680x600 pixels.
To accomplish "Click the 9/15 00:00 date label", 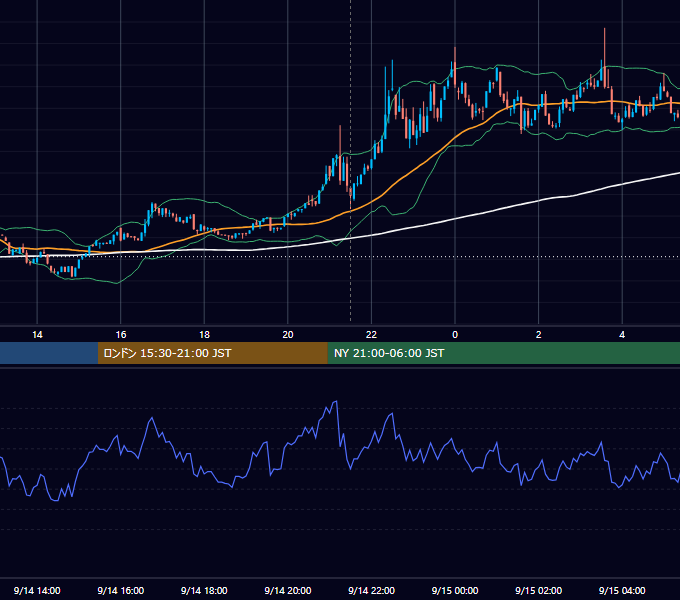I will coord(455,590).
